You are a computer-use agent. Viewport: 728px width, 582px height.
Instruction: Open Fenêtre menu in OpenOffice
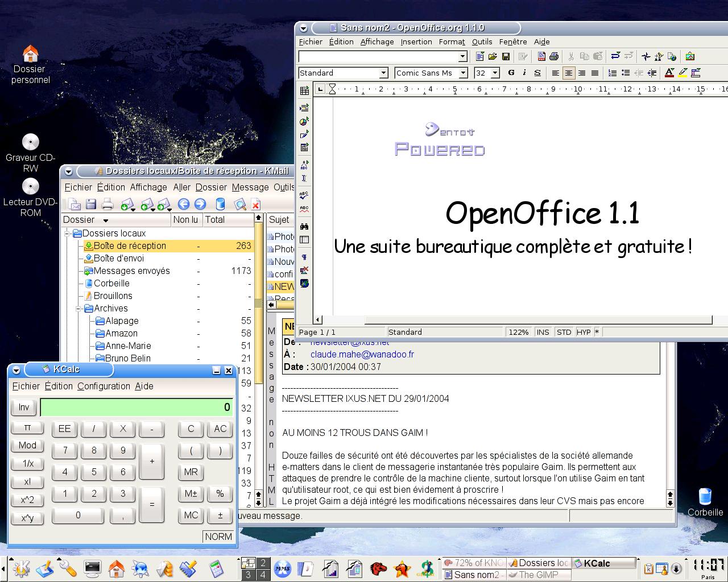[513, 41]
